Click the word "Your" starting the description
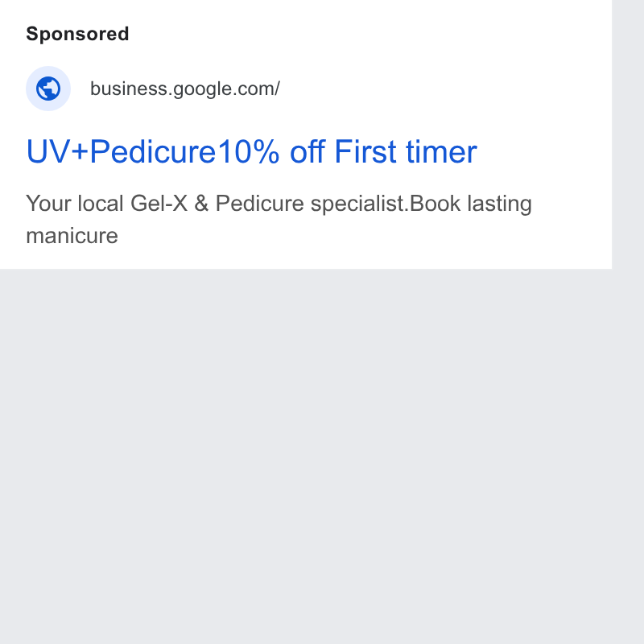The height and width of the screenshot is (644, 644). (x=48, y=204)
